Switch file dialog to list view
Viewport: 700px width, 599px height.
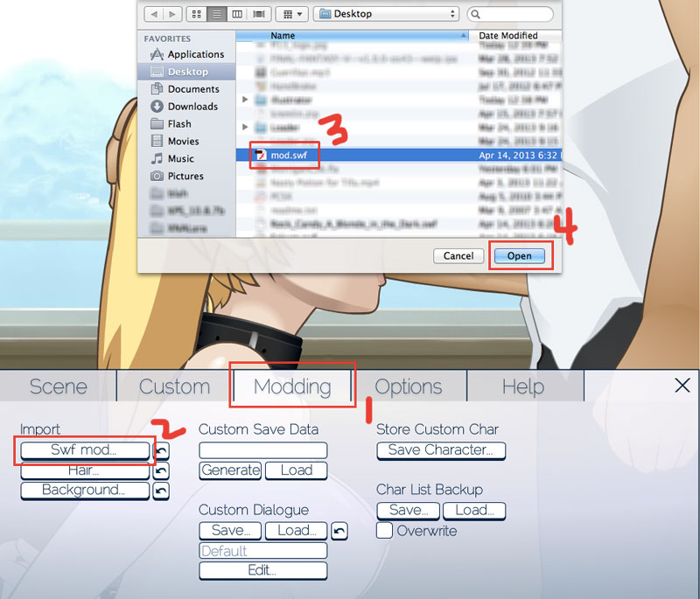pyautogui.click(x=217, y=15)
